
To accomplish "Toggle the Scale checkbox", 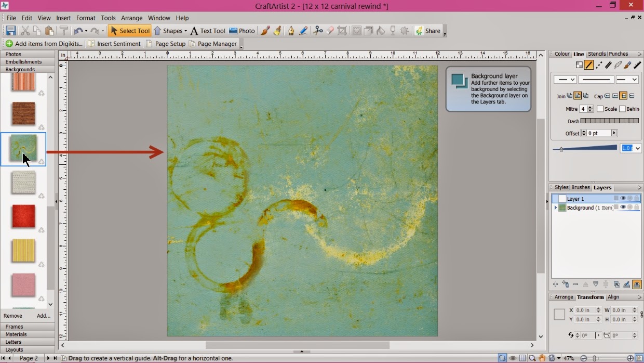I will (x=600, y=109).
